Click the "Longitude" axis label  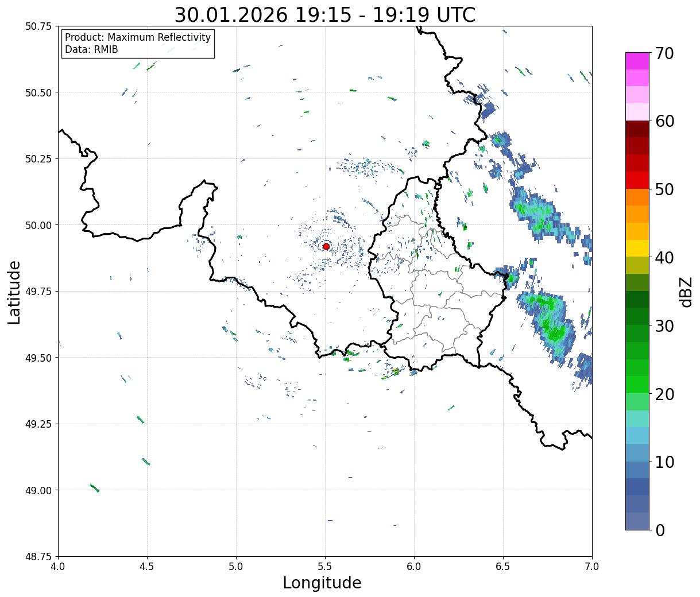pyautogui.click(x=322, y=583)
